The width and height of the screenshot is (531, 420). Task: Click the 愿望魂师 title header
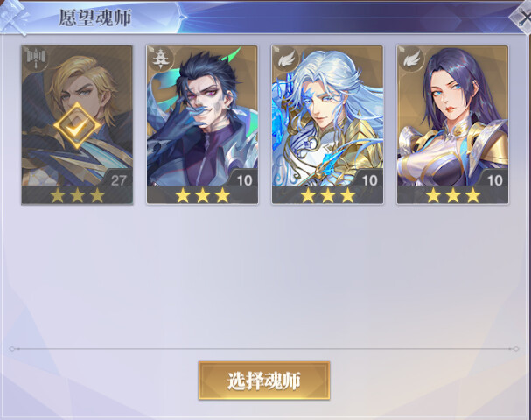tap(95, 17)
